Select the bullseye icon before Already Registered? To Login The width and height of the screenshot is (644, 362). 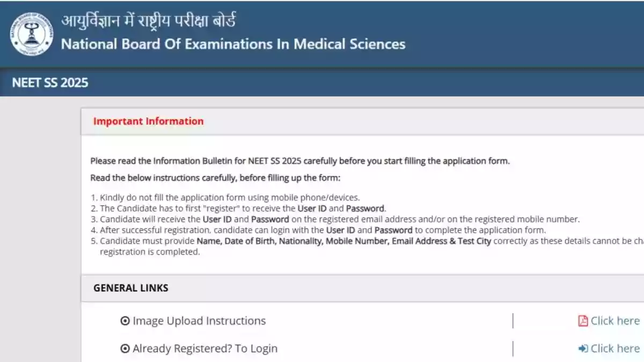pyautogui.click(x=126, y=348)
